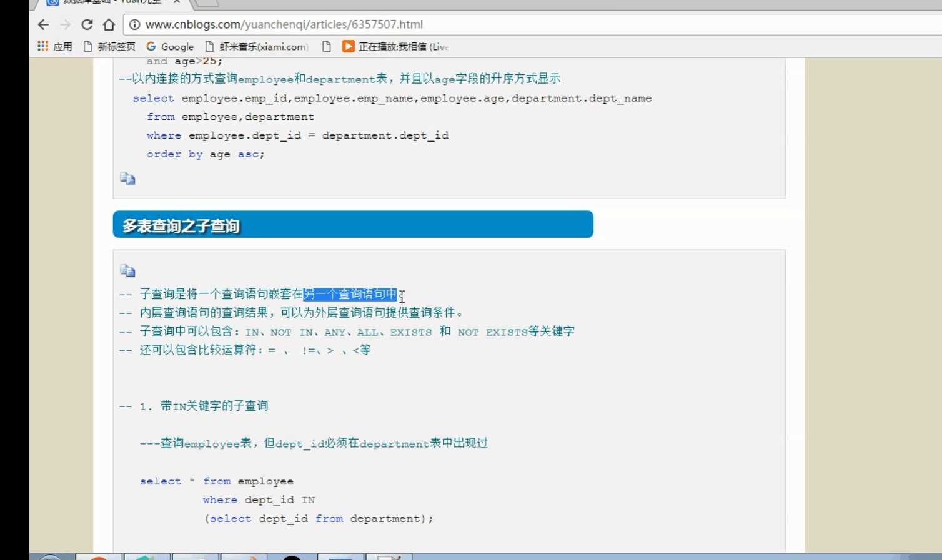Image resolution: width=942 pixels, height=560 pixels.
Task: Open the 正在播放:我相信 bookmark
Action: pyautogui.click(x=395, y=47)
